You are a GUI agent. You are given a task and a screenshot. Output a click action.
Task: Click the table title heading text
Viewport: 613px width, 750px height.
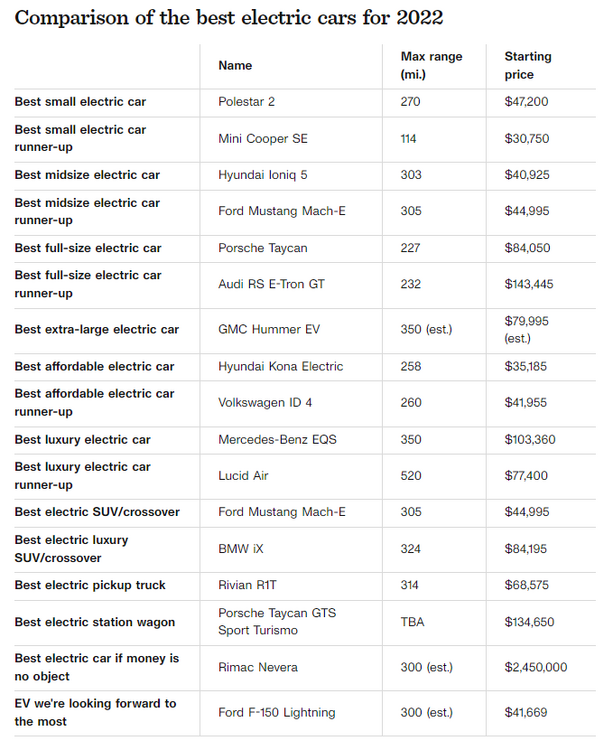pyautogui.click(x=229, y=19)
